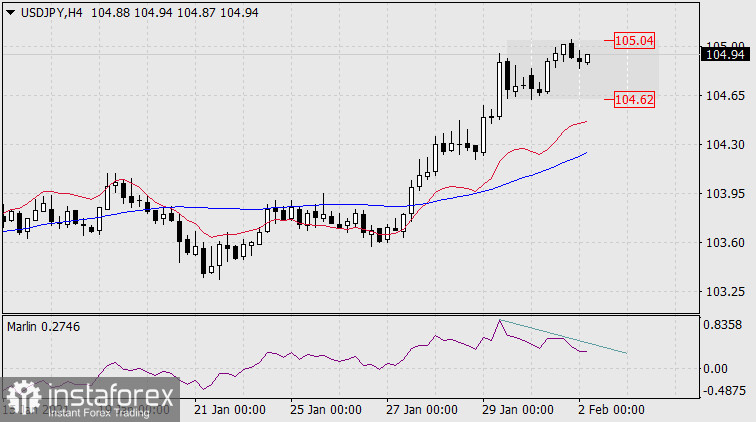756x422 pixels.
Task: Click the 104.65 price axis value
Action: point(725,95)
